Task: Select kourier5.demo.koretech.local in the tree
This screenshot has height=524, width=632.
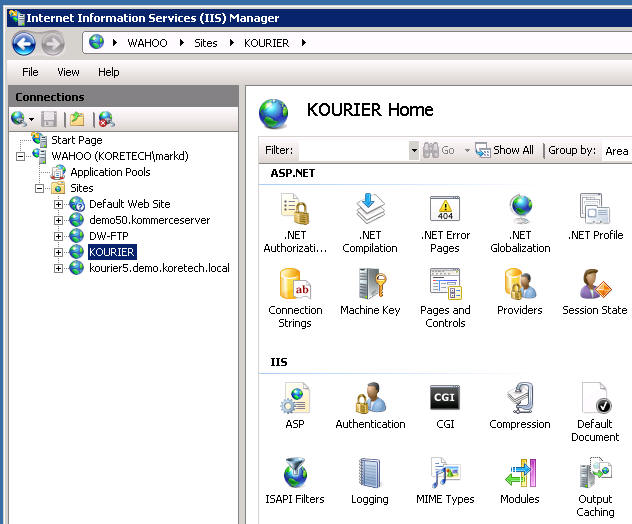Action: click(x=159, y=268)
